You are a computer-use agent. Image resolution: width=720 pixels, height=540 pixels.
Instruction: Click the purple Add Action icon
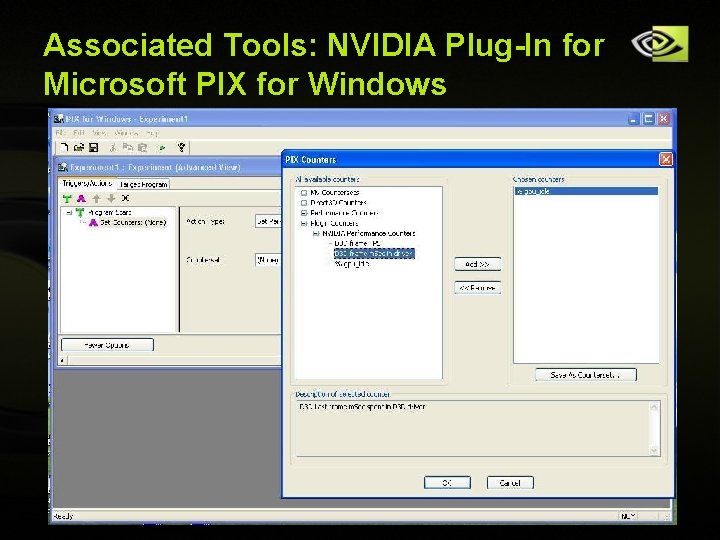point(81,198)
